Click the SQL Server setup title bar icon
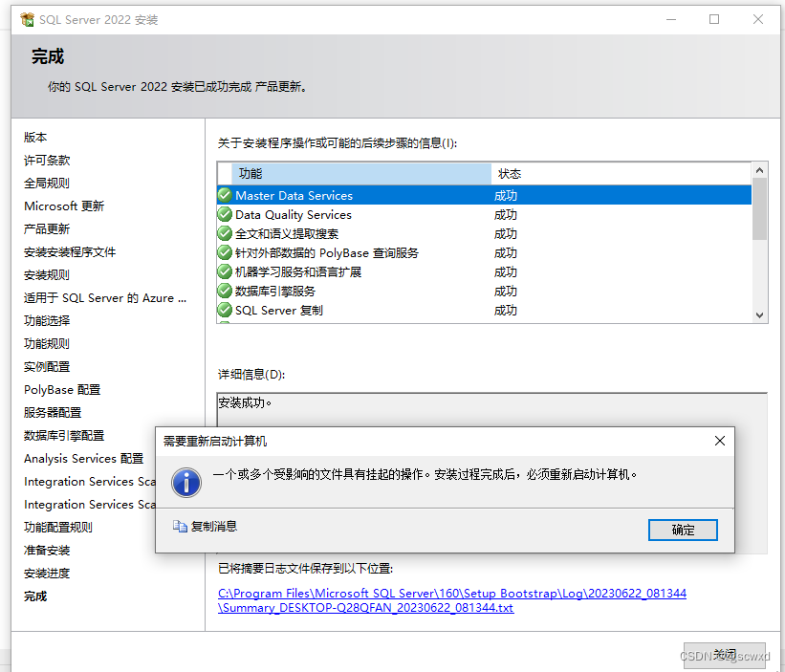785x672 pixels. [27, 19]
